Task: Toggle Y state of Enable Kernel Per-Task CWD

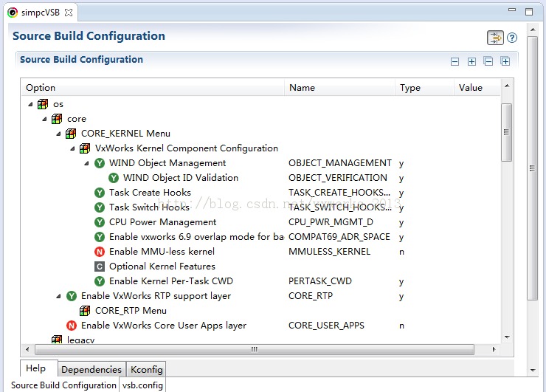Action: [x=100, y=281]
